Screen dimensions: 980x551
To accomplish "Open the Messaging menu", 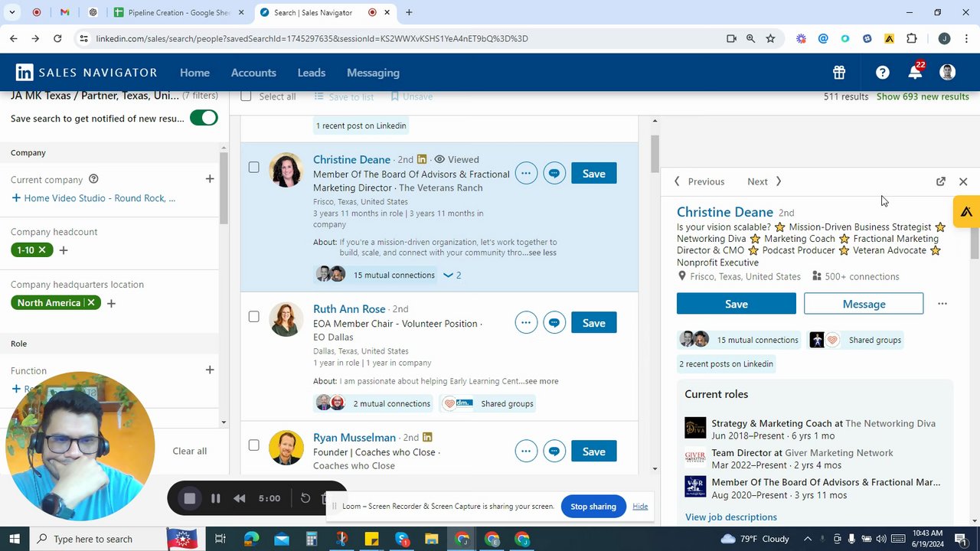I will (373, 73).
